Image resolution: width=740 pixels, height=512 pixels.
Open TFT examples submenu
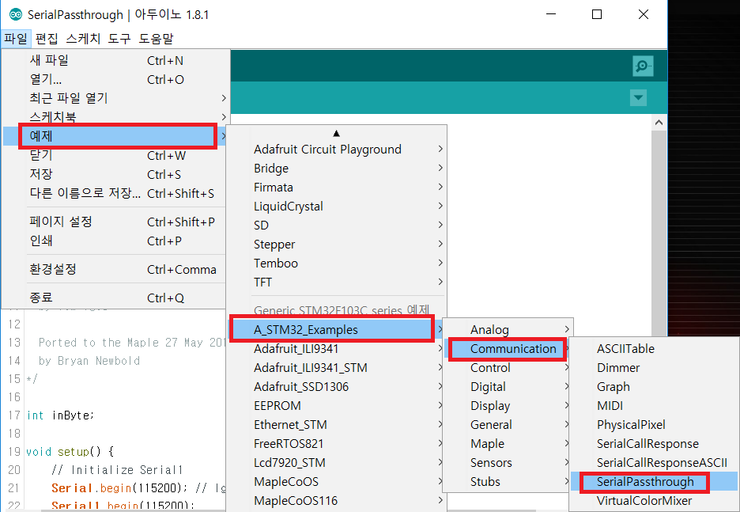336,282
